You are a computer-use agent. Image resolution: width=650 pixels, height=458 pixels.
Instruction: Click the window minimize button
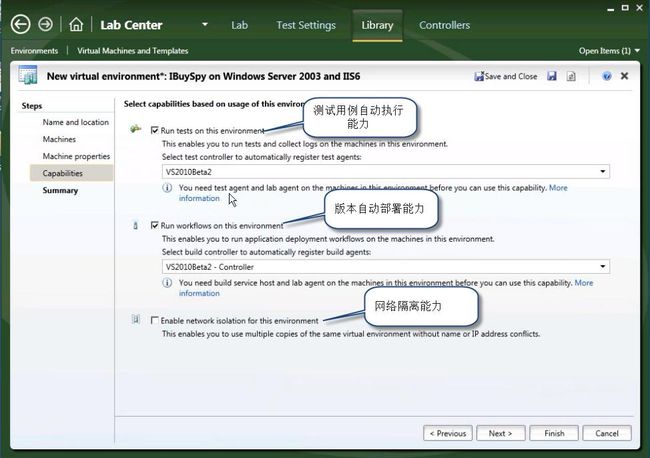pos(610,8)
